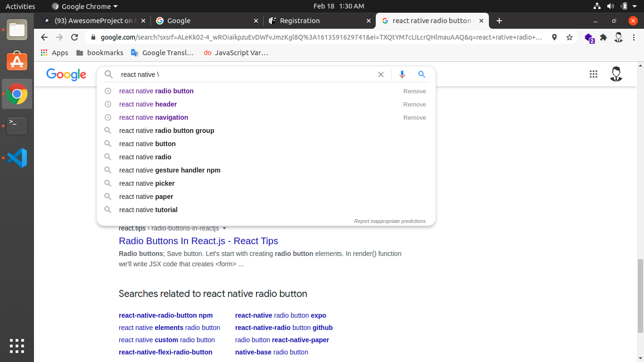Screen dimensions: 644x362
Task: Click related search "react-native-radio-button npm"
Action: pos(165,315)
